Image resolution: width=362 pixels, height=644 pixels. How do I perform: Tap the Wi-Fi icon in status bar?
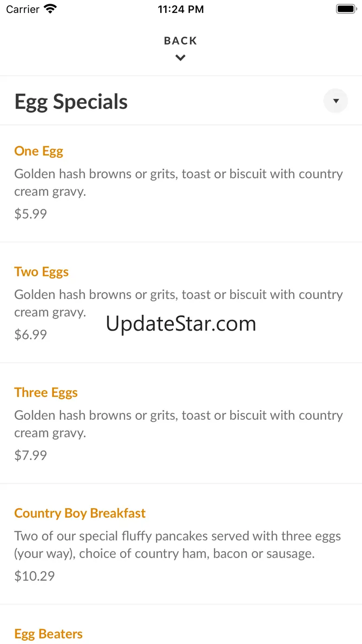point(50,9)
